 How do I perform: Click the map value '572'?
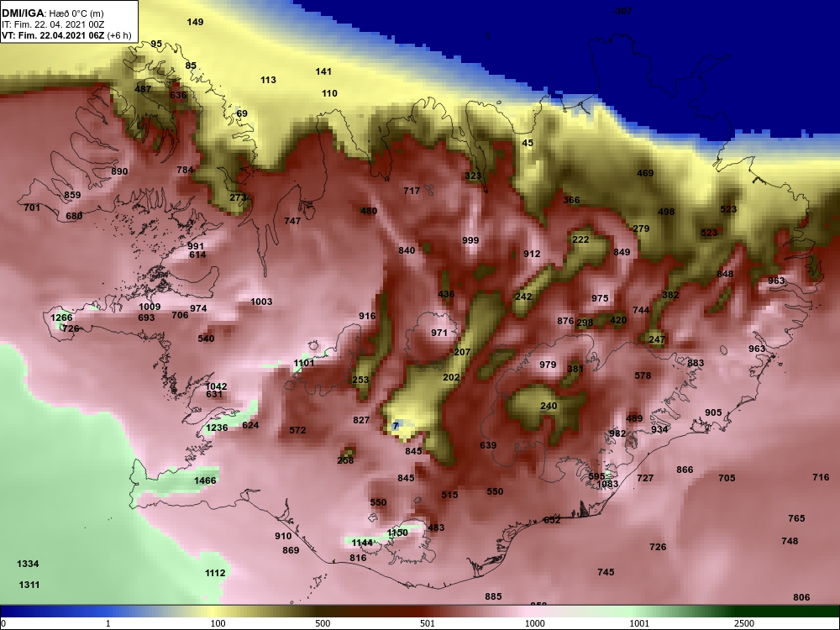297,430
